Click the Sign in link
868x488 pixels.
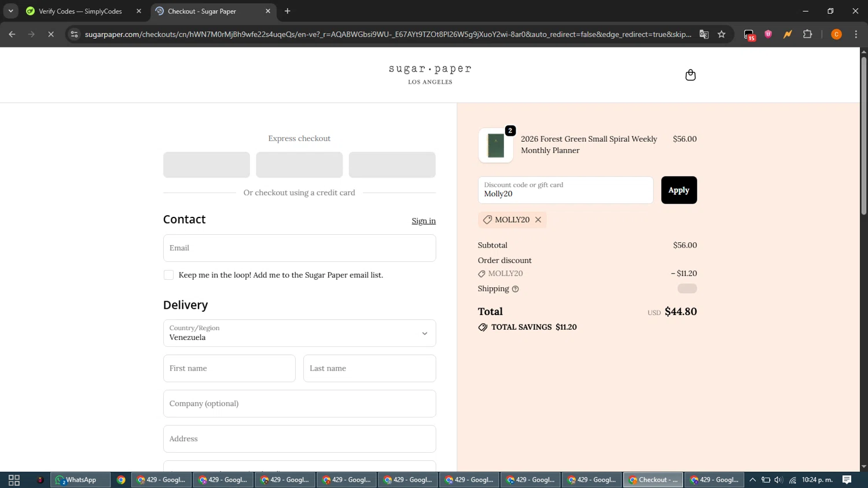tap(424, 221)
